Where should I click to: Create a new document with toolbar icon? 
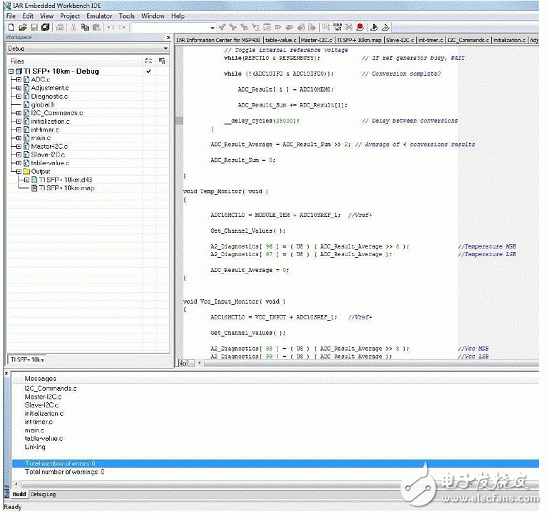(11, 27)
